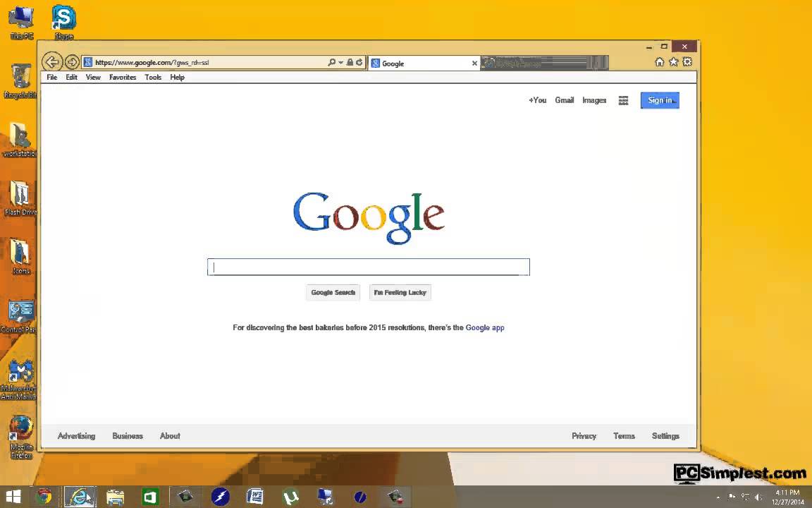Image resolution: width=812 pixels, height=508 pixels.
Task: Follow the Google app link
Action: click(485, 327)
